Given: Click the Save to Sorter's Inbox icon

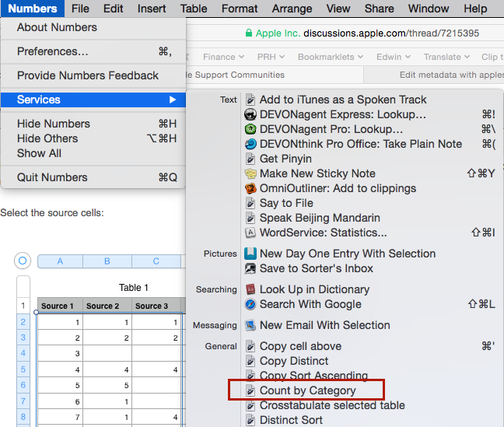Looking at the screenshot, I should (250, 268).
